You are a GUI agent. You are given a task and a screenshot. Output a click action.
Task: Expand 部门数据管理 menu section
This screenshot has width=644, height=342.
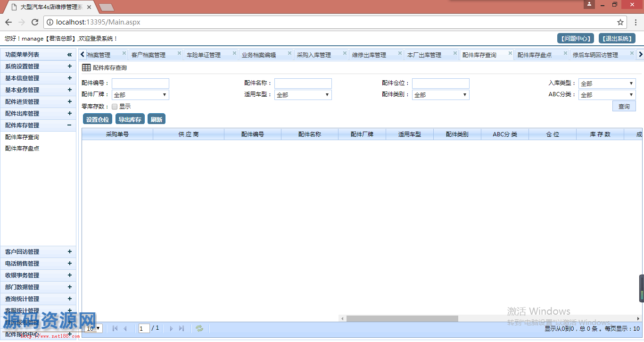(x=70, y=287)
